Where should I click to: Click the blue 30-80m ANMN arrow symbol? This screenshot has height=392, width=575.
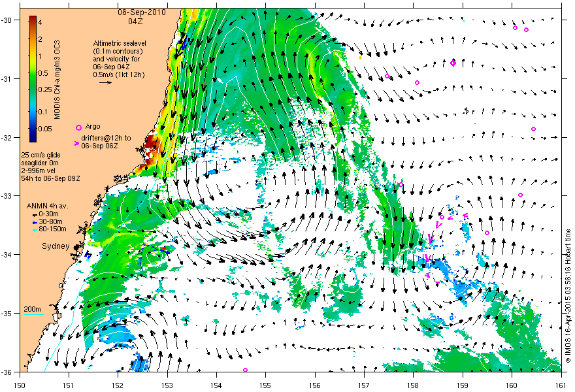[x=35, y=222]
